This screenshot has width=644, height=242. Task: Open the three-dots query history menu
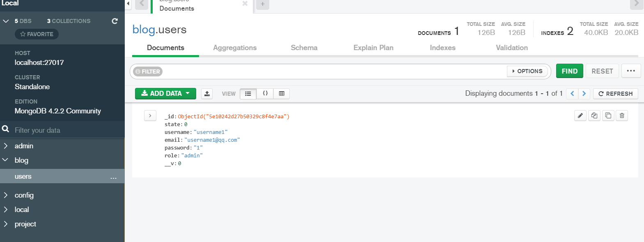(x=631, y=71)
